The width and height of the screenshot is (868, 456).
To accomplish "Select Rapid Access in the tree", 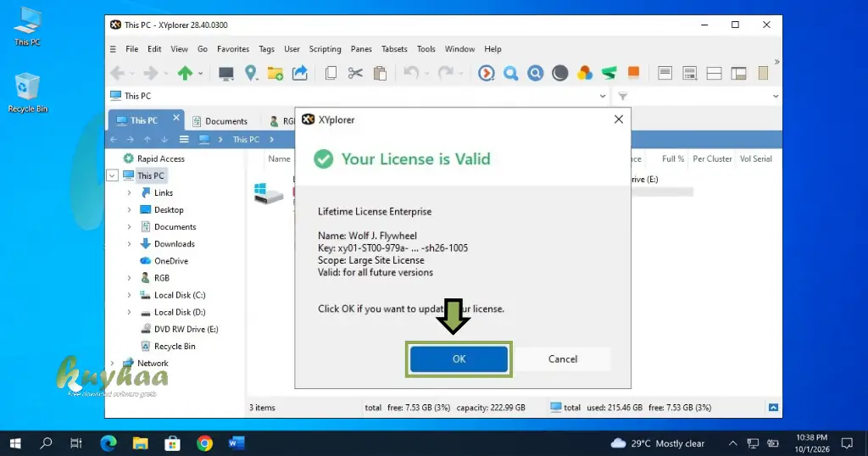I will [160, 158].
